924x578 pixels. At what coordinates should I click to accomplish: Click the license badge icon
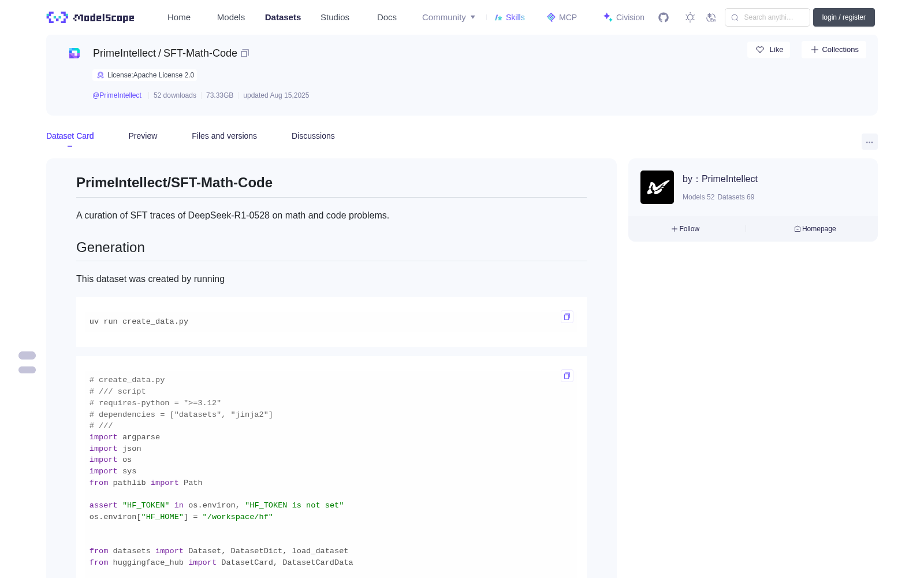pyautogui.click(x=100, y=75)
